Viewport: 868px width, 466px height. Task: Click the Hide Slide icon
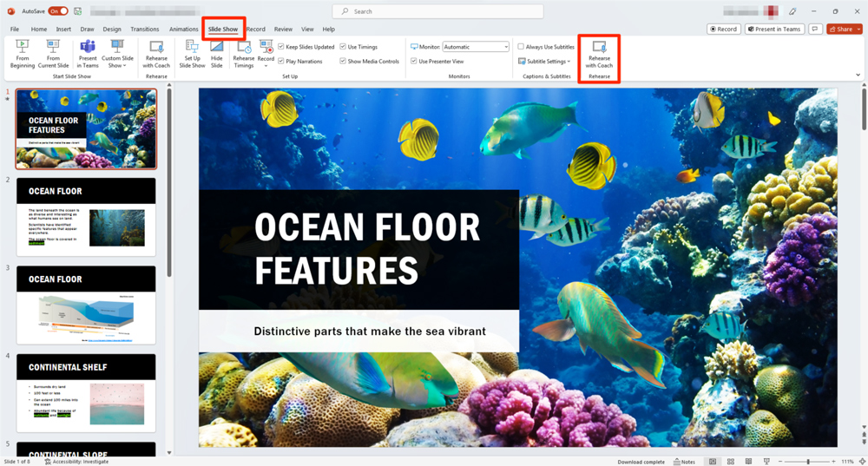click(217, 53)
